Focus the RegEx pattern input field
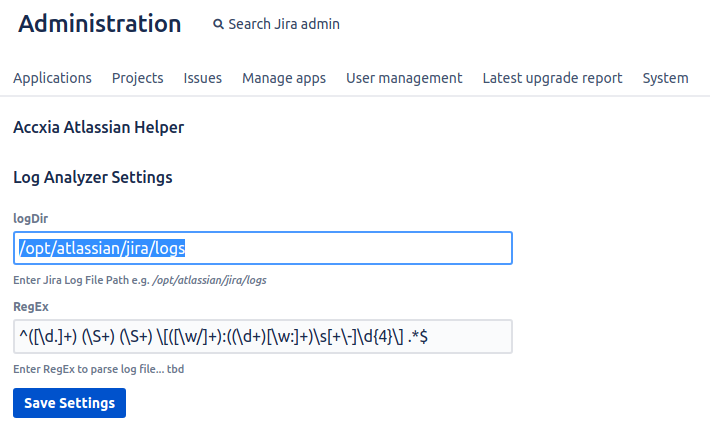This screenshot has height=433, width=710. (x=262, y=337)
